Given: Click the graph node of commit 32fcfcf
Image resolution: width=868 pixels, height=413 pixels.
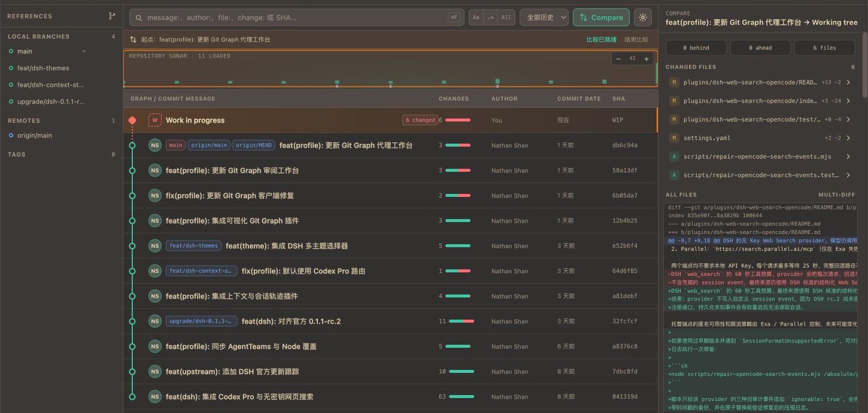Looking at the screenshot, I should 132,321.
